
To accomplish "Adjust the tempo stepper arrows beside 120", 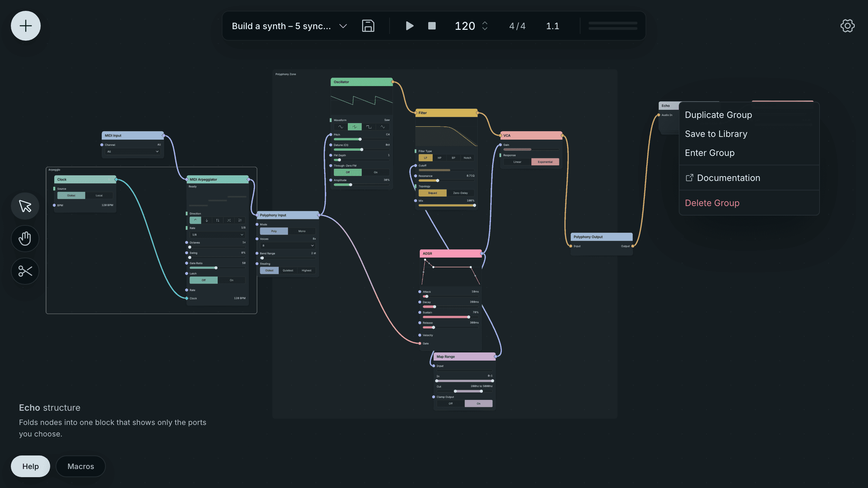I will click(485, 26).
